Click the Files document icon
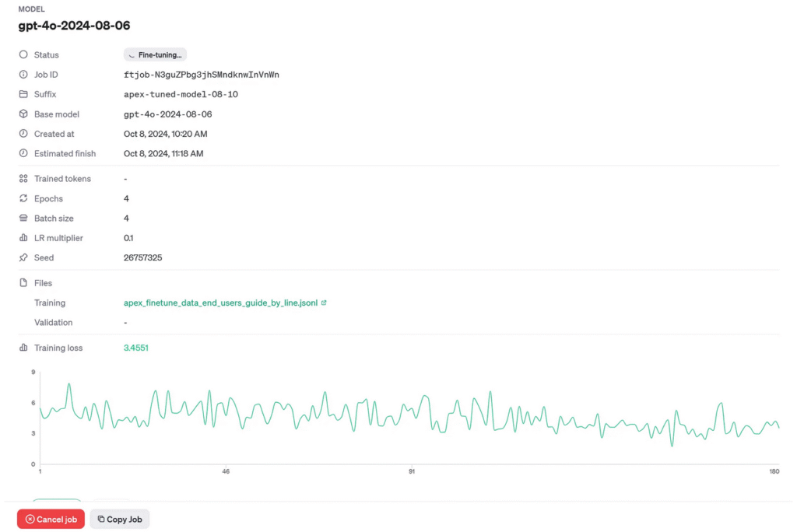 click(23, 283)
